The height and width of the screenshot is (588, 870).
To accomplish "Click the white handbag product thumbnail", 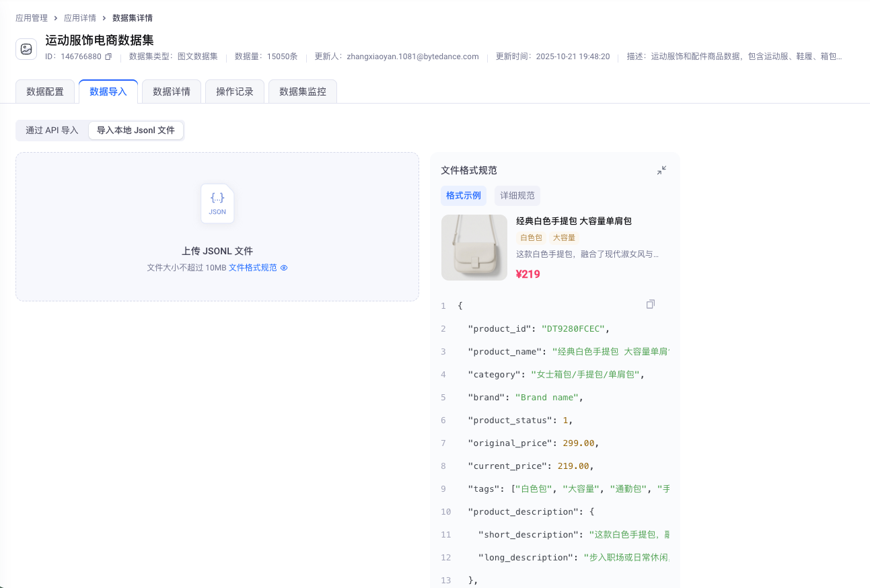I will click(474, 248).
